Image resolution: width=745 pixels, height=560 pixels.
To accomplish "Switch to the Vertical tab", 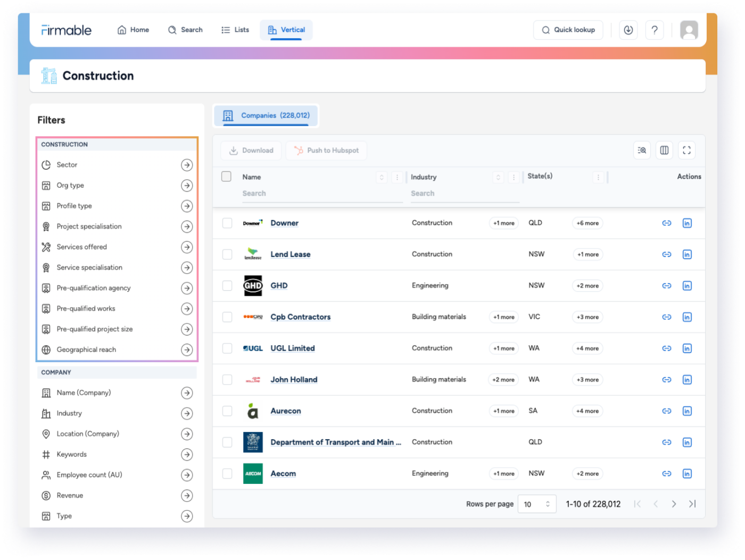I will point(286,30).
